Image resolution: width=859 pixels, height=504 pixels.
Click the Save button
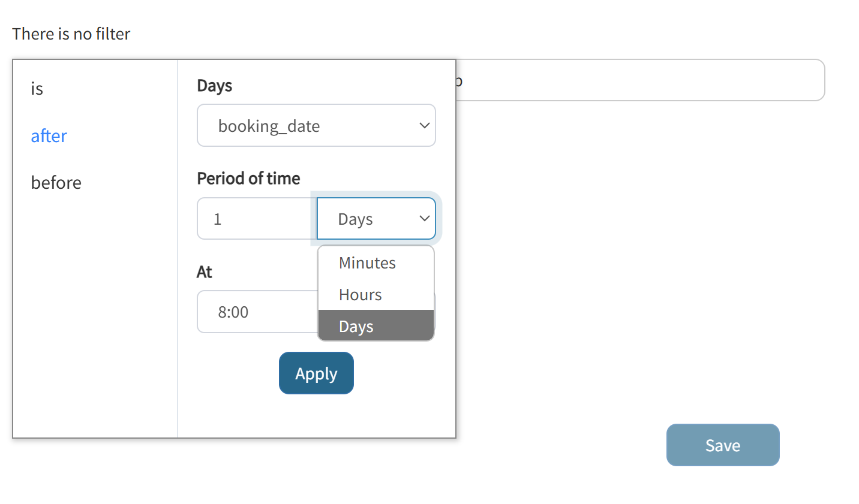[x=723, y=445]
